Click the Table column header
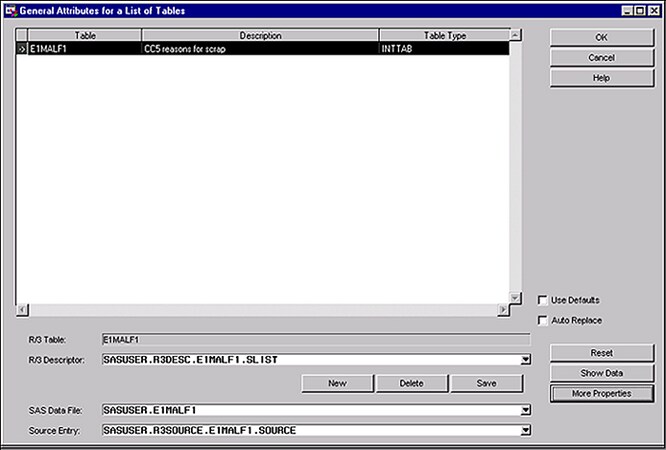Viewport: 666px width, 450px height. pos(85,36)
